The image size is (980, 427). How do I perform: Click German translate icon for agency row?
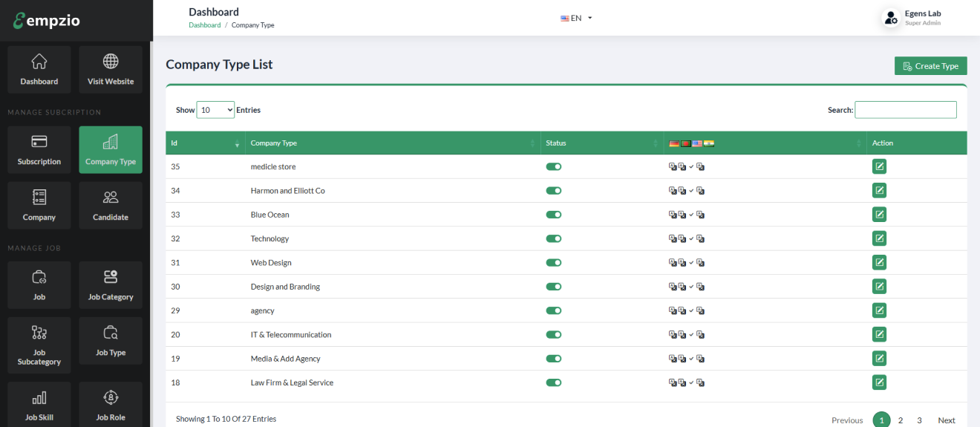coord(673,311)
